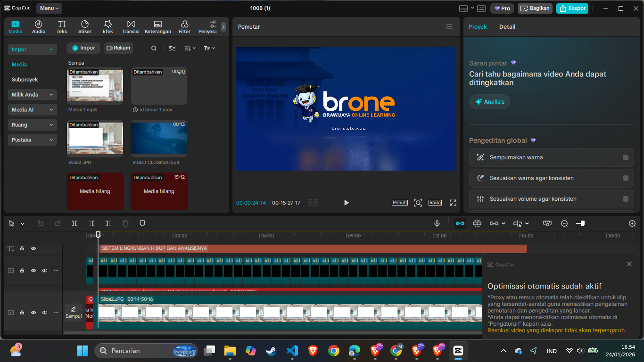
Task: Toggle visibility of the text track
Action: click(33, 248)
